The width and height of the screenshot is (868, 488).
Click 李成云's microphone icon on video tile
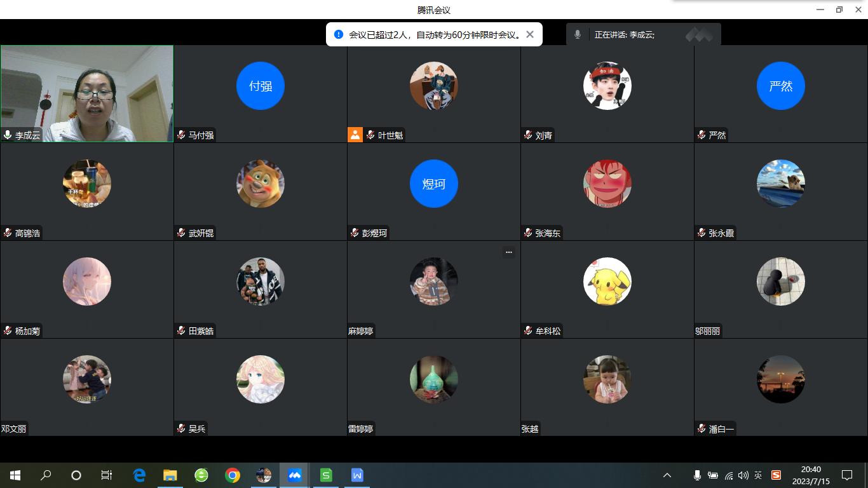8,135
